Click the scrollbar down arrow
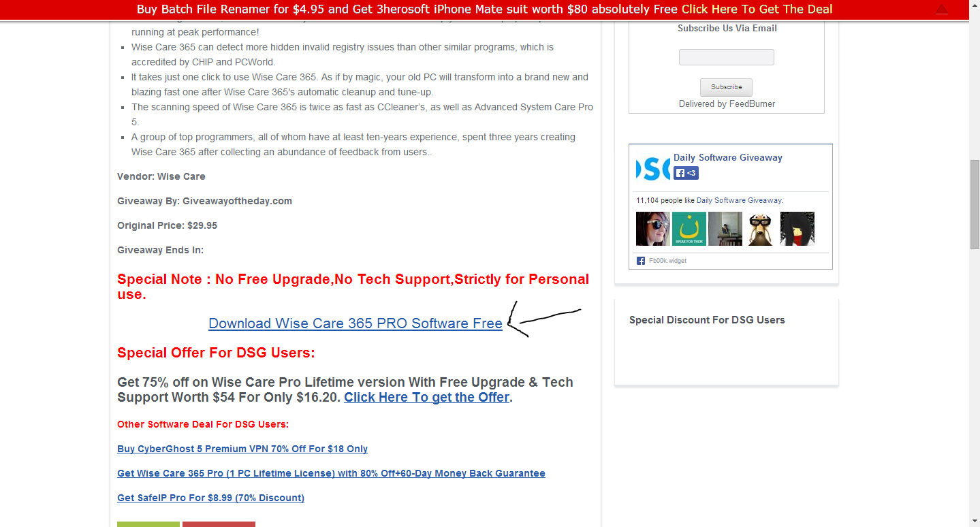Screen dimensions: 980x527 coord(975,521)
